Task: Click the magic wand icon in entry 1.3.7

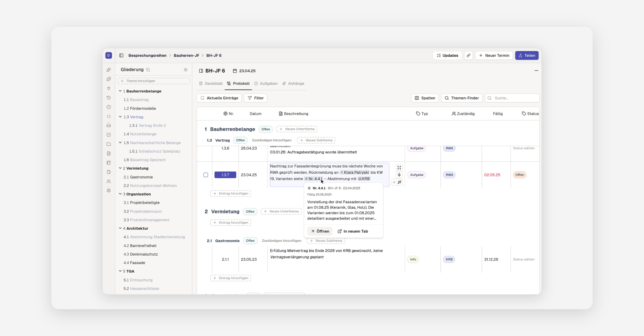Action: (x=400, y=182)
